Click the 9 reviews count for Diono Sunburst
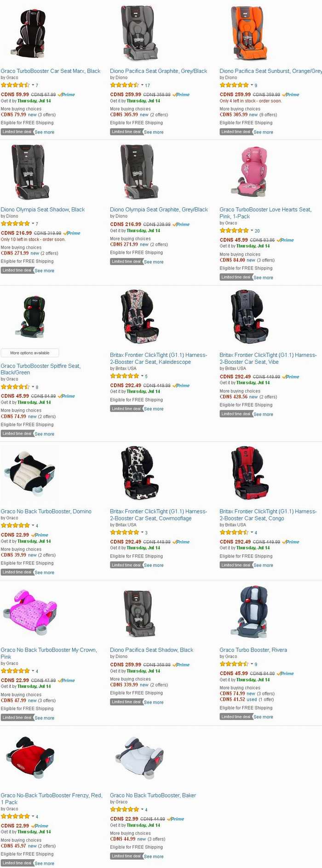Viewport: 322px width, 868px height. (256, 85)
